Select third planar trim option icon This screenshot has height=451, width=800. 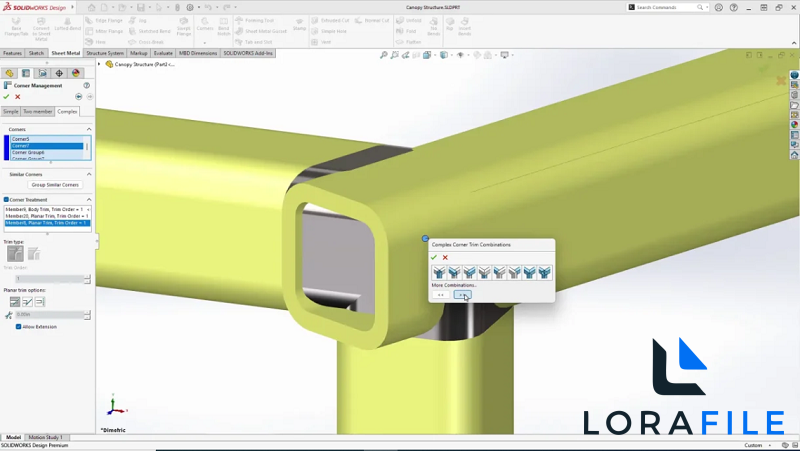click(x=40, y=302)
